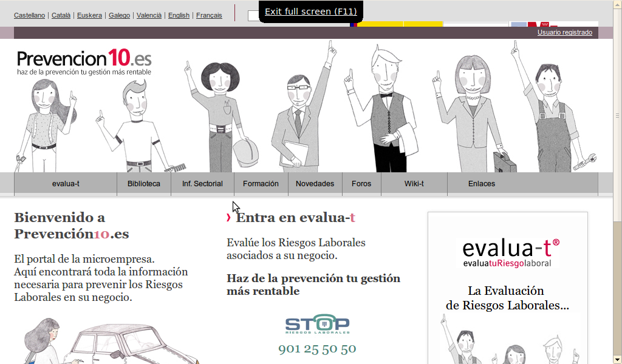Switch site language to Castellano
The height and width of the screenshot is (364, 622).
(x=29, y=15)
